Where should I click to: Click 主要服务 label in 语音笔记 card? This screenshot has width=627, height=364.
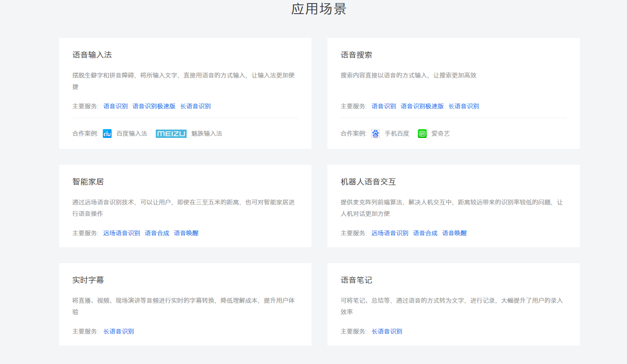(x=353, y=331)
